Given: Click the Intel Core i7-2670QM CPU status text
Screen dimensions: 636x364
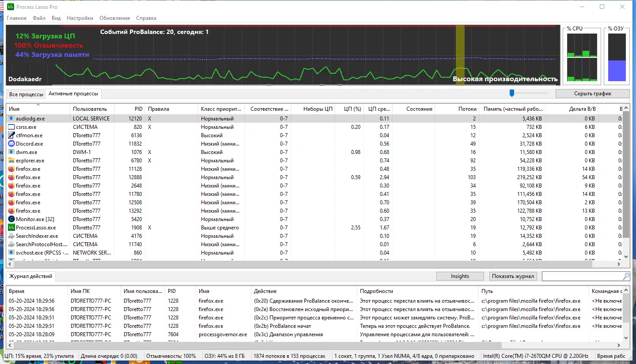Looking at the screenshot, I should click(536, 356).
